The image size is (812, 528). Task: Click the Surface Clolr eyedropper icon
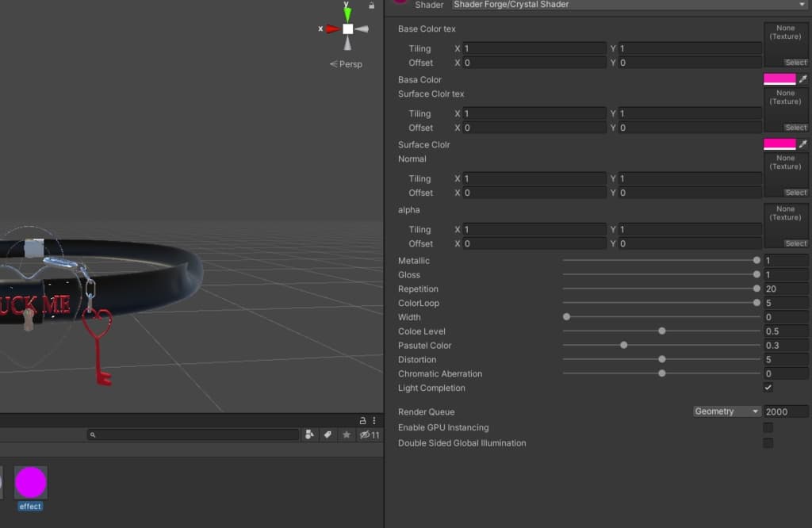click(803, 144)
